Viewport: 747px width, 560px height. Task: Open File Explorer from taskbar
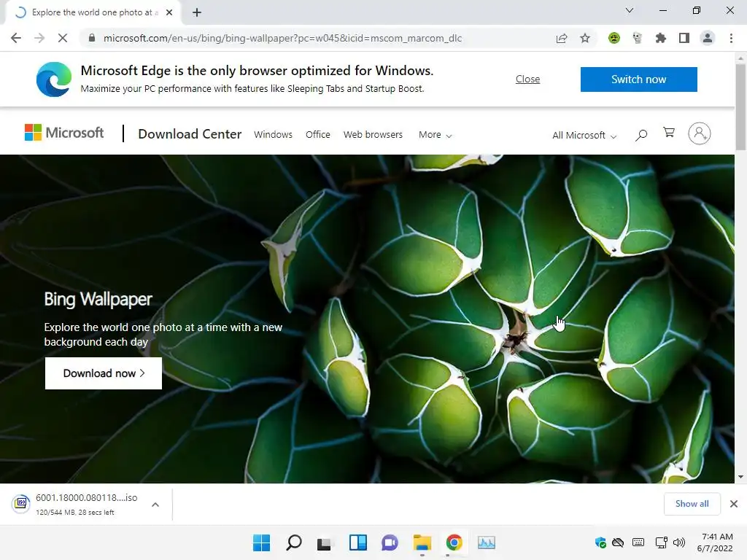click(x=422, y=542)
